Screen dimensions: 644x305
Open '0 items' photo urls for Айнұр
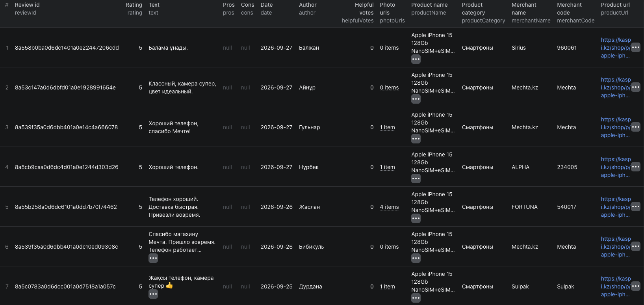[389, 87]
